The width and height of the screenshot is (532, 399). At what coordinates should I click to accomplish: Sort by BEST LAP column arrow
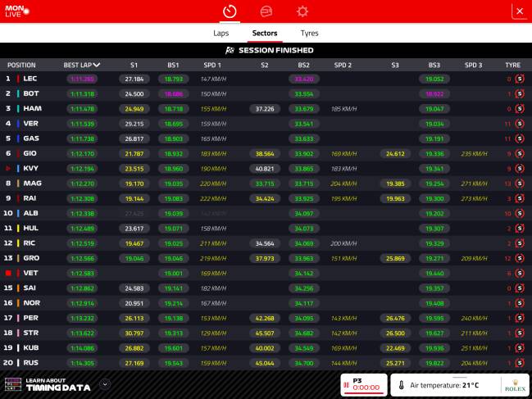point(97,65)
